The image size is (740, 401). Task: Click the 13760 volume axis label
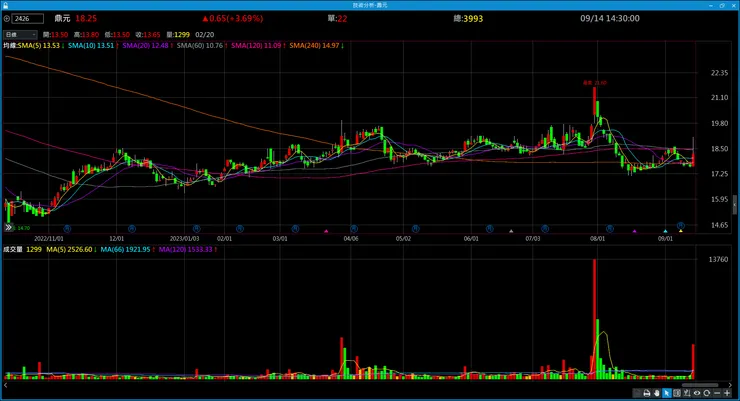pyautogui.click(x=718, y=259)
